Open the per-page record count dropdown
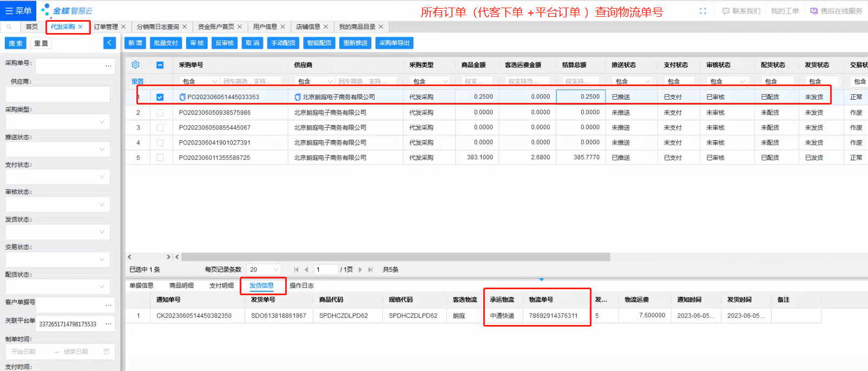The height and width of the screenshot is (371, 868). 264,270
